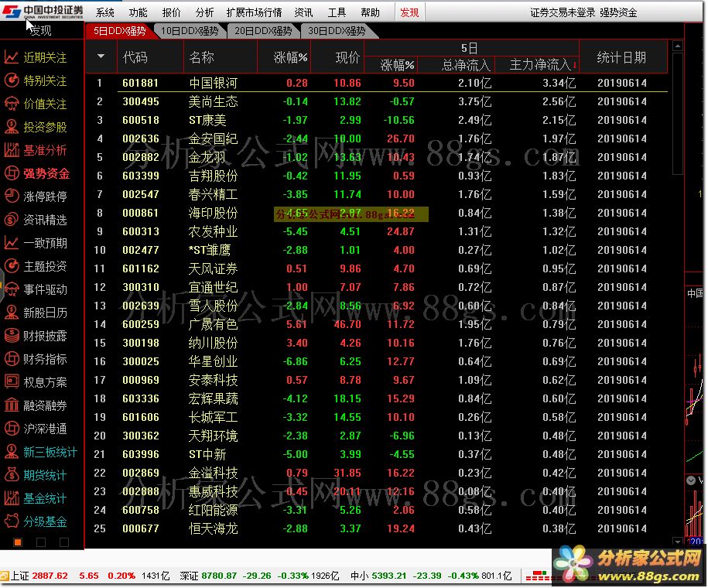Viewport: 708px width, 588px height.
Task: Select the orange sidebar page indicator square
Action: point(18,542)
